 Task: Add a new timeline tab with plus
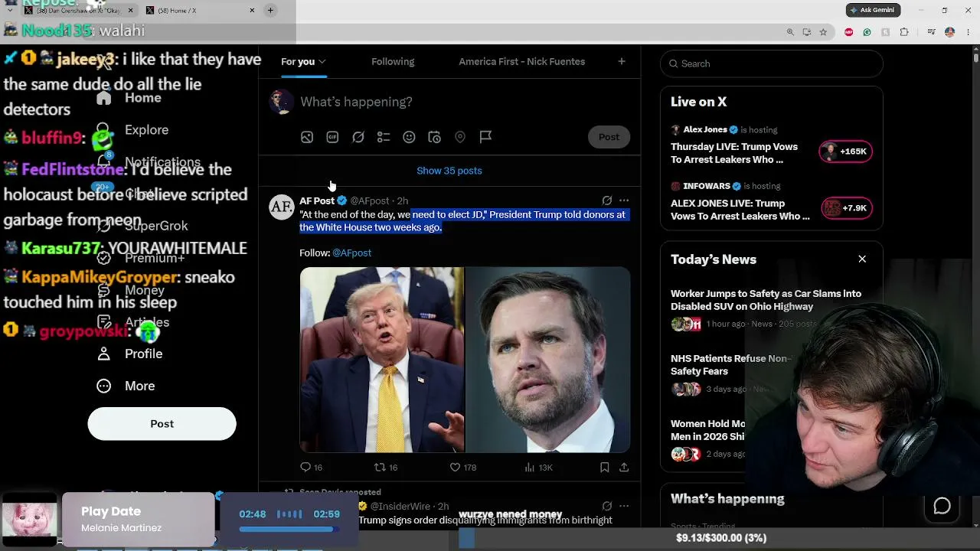click(x=622, y=62)
